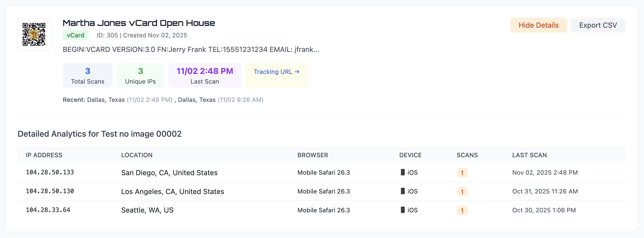This screenshot has width=644, height=238.
Task: Click the Total Scans stat card
Action: coord(88,75)
